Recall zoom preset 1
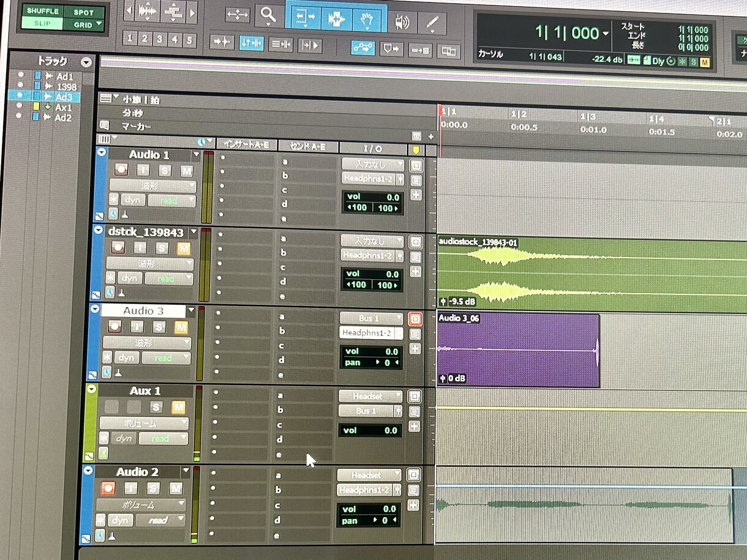 (130, 39)
